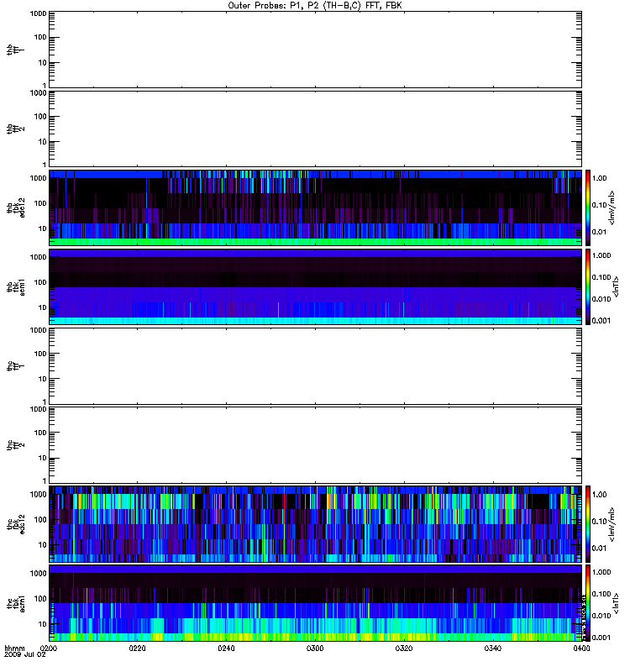
Task: Click the <|nT|> unit label beside thc scm1 color bar
Action: (x=616, y=603)
